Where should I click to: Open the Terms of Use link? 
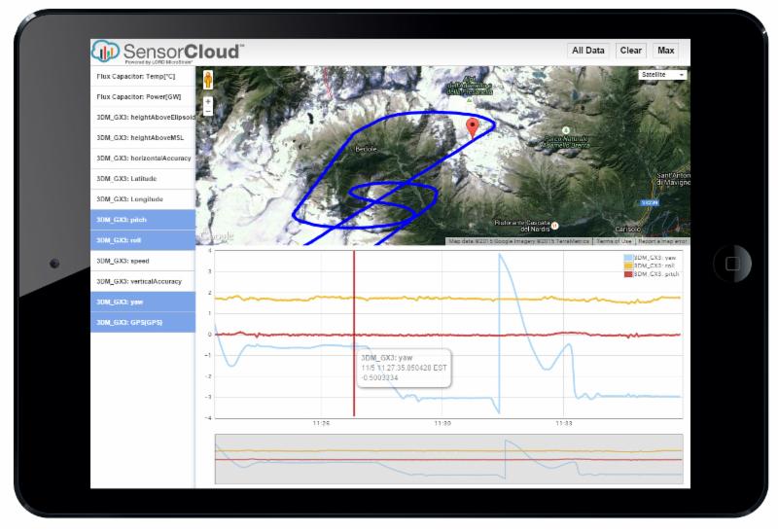(614, 241)
